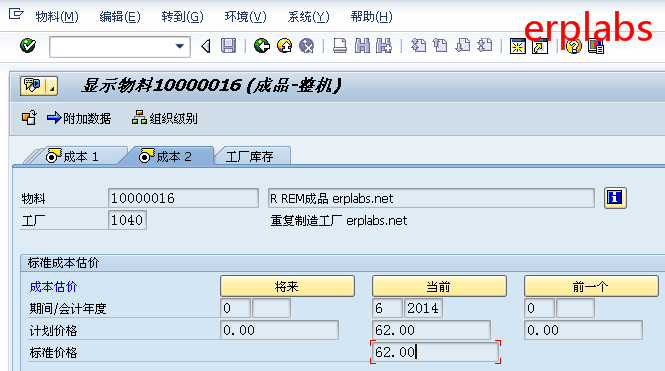Click the 组织级别 button
665x371 pixels.
tap(165, 118)
